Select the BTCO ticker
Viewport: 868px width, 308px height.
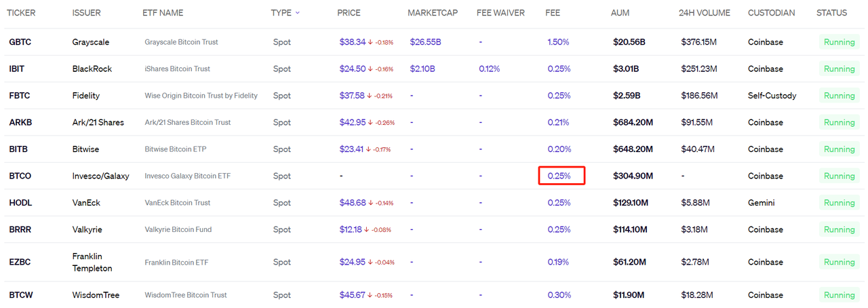(x=20, y=176)
